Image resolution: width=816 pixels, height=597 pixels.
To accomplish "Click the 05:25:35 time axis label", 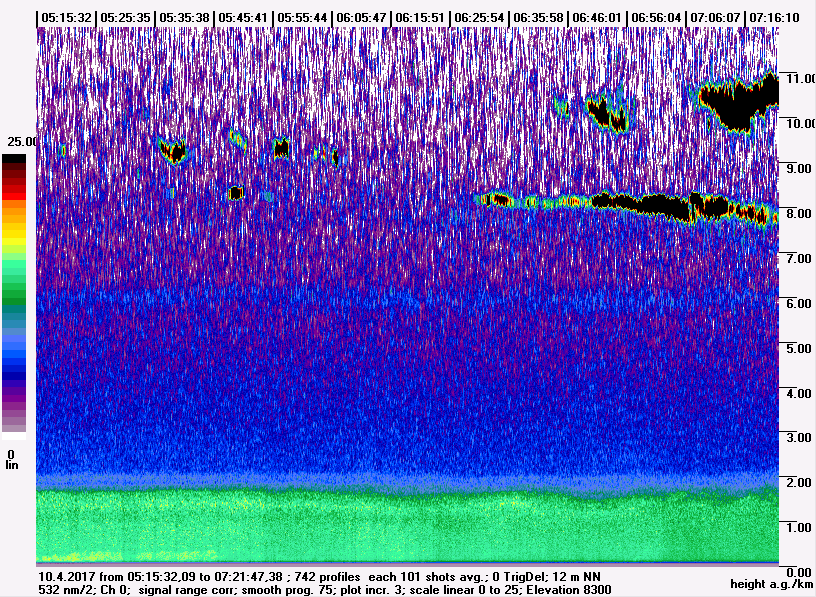I will coord(125,18).
